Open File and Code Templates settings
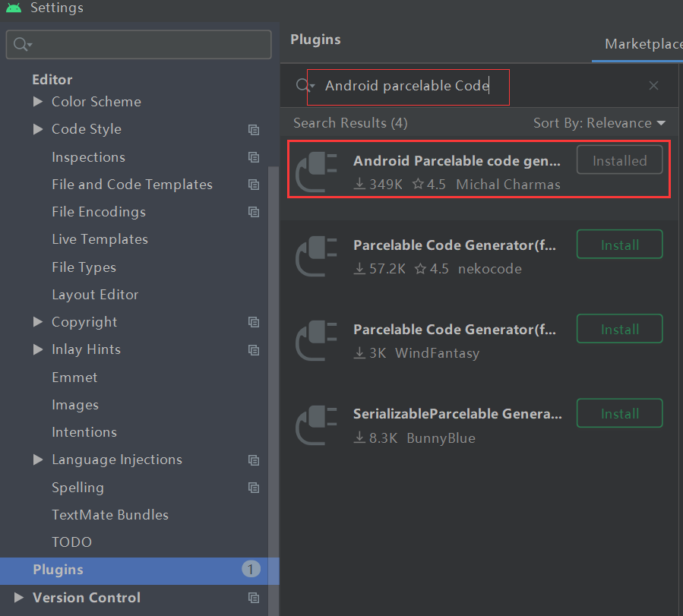Image resolution: width=683 pixels, height=616 pixels. (132, 185)
